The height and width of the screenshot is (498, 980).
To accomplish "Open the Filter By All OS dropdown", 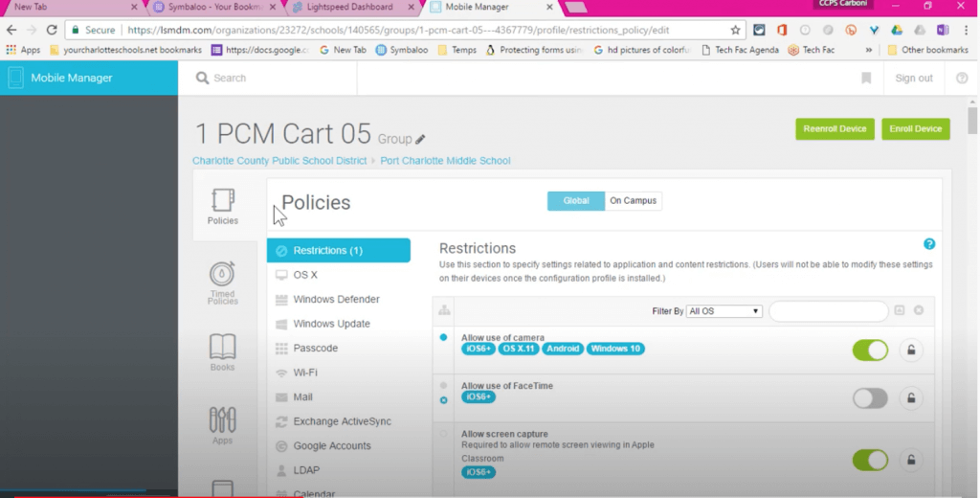I will pyautogui.click(x=724, y=311).
